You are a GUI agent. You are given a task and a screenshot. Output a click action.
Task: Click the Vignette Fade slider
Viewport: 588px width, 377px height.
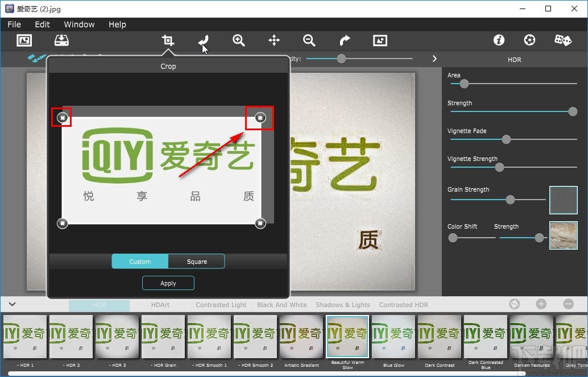coord(506,139)
